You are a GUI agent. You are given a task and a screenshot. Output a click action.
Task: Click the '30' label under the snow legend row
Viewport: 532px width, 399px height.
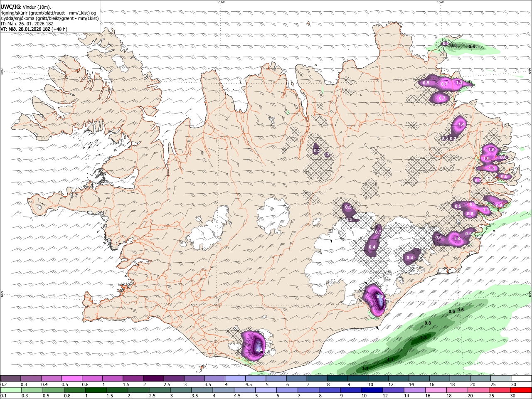(x=514, y=384)
